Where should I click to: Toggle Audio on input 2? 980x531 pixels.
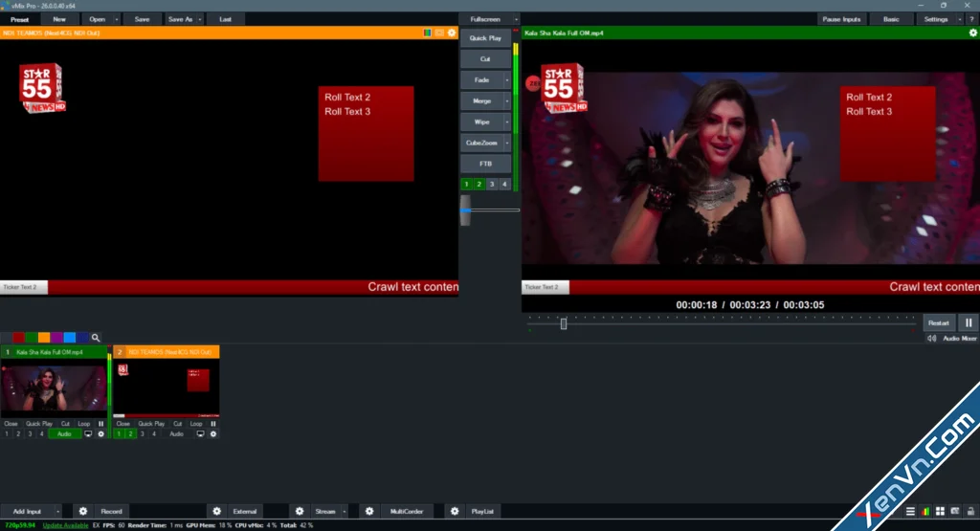click(x=177, y=433)
